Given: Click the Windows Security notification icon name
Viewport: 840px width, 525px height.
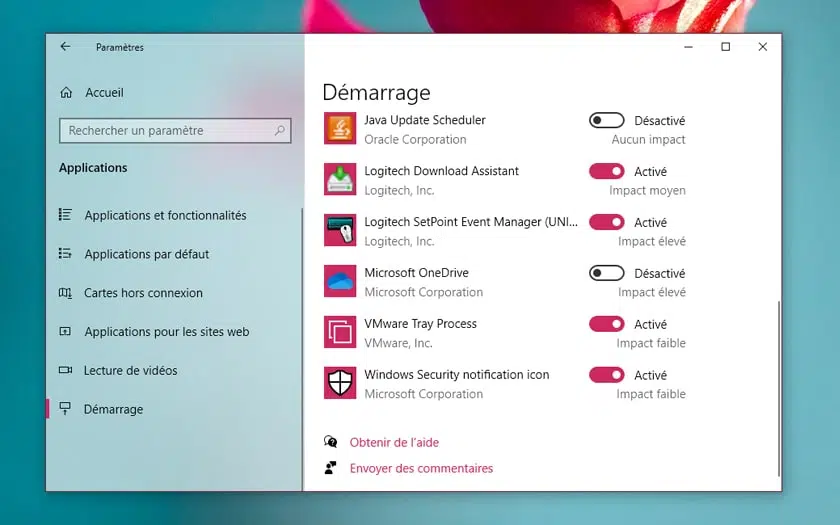Looking at the screenshot, I should [456, 374].
